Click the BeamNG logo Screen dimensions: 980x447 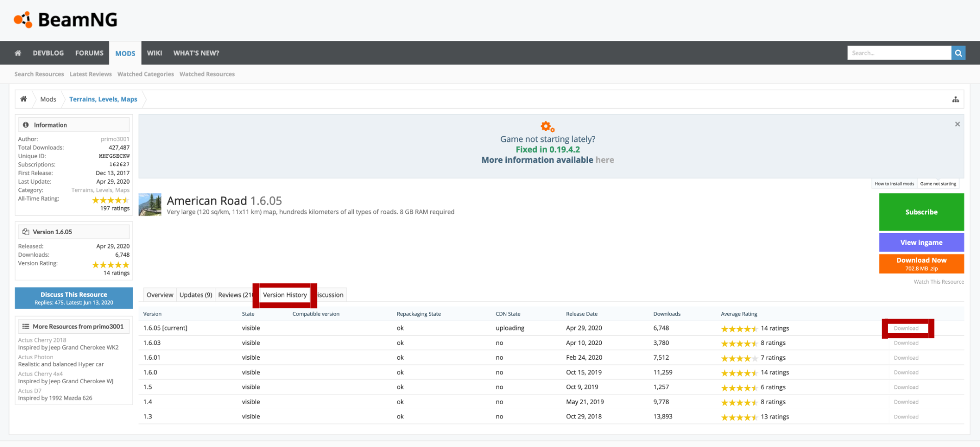(65, 20)
